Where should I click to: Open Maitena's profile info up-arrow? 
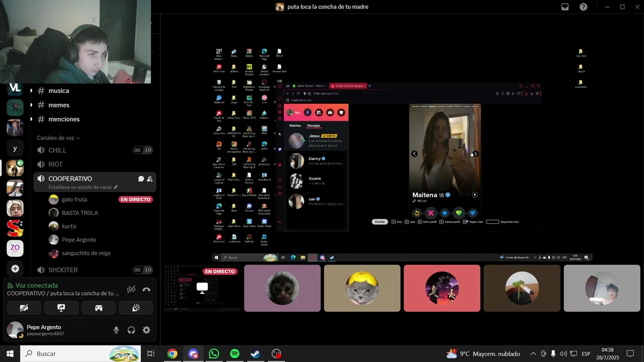click(474, 195)
